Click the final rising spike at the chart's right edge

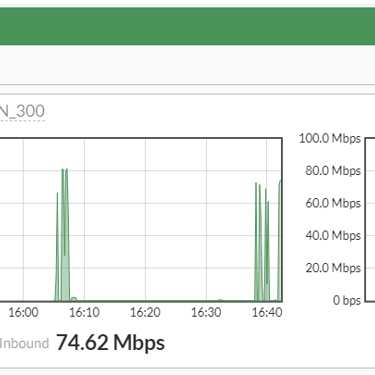(x=280, y=240)
